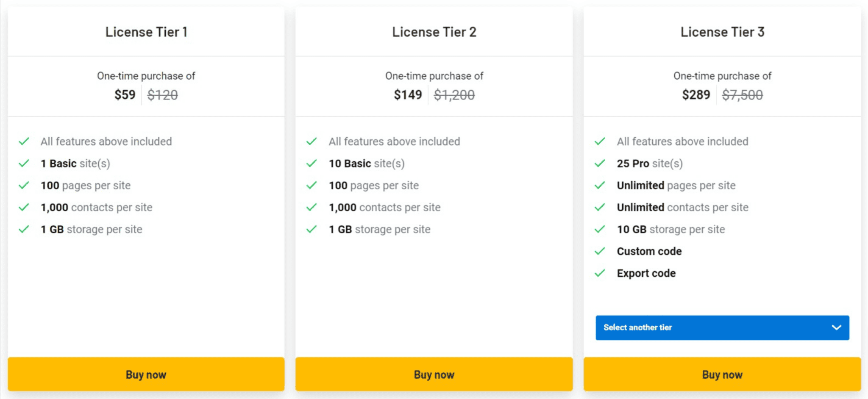Screen dimensions: 868x399
Task: Click checkmark beside 10 GB storage per site
Action: tap(600, 229)
